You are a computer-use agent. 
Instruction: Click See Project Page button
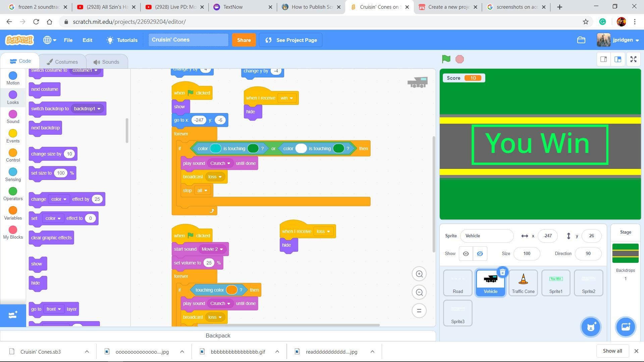pos(290,40)
